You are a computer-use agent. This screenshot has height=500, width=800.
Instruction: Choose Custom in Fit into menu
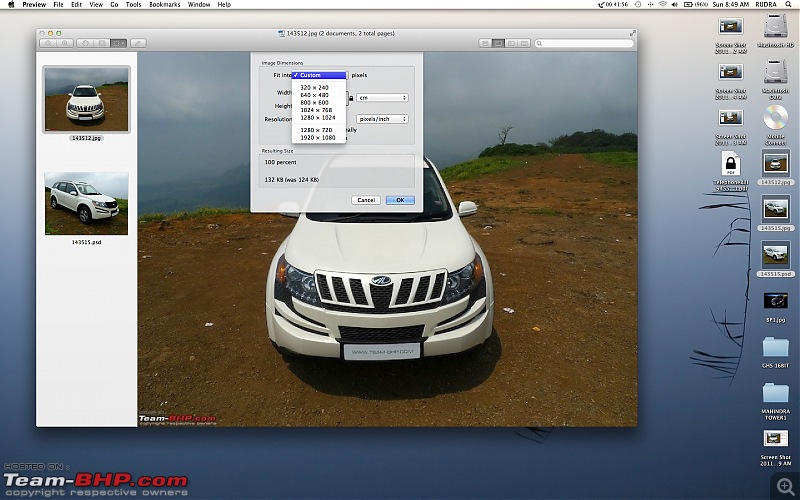point(319,75)
